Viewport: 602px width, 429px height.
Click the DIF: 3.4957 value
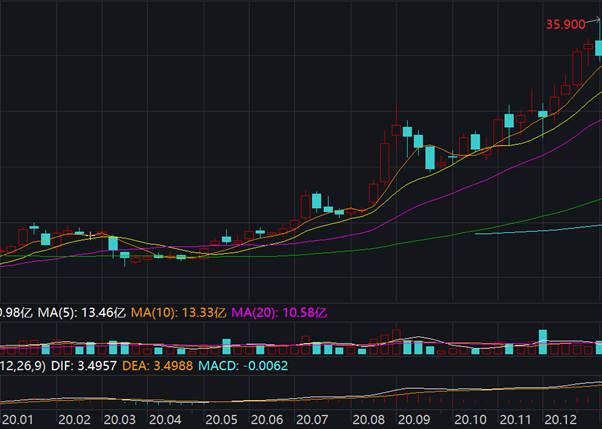point(84,366)
